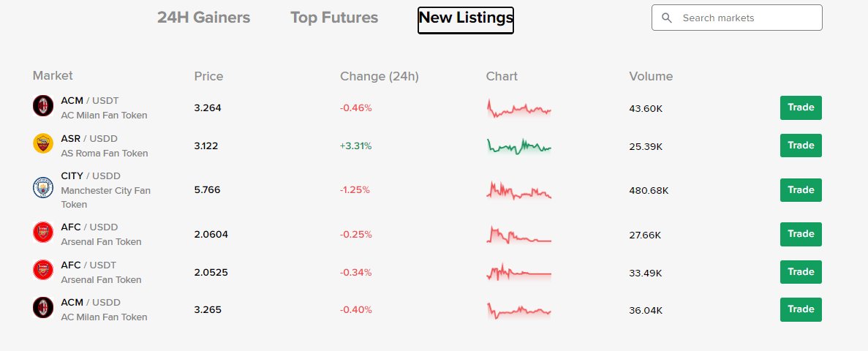This screenshot has width=868, height=351.
Task: Click the Manchester City crest icon
Action: point(43,188)
